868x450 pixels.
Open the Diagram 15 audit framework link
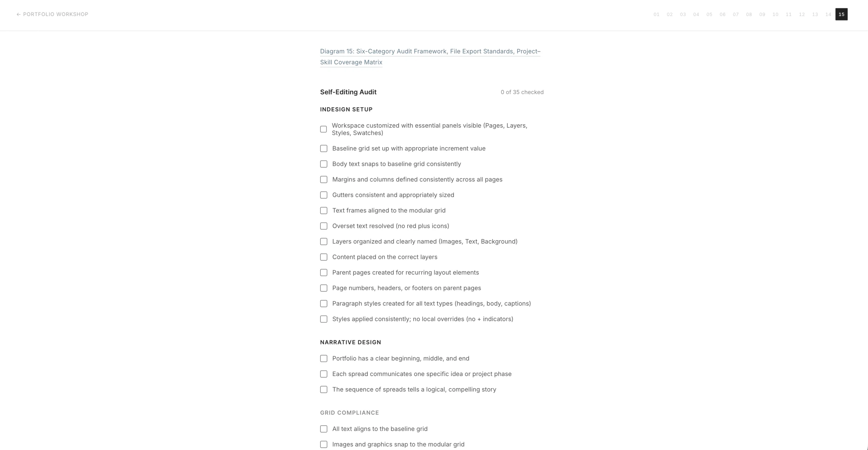pos(430,57)
